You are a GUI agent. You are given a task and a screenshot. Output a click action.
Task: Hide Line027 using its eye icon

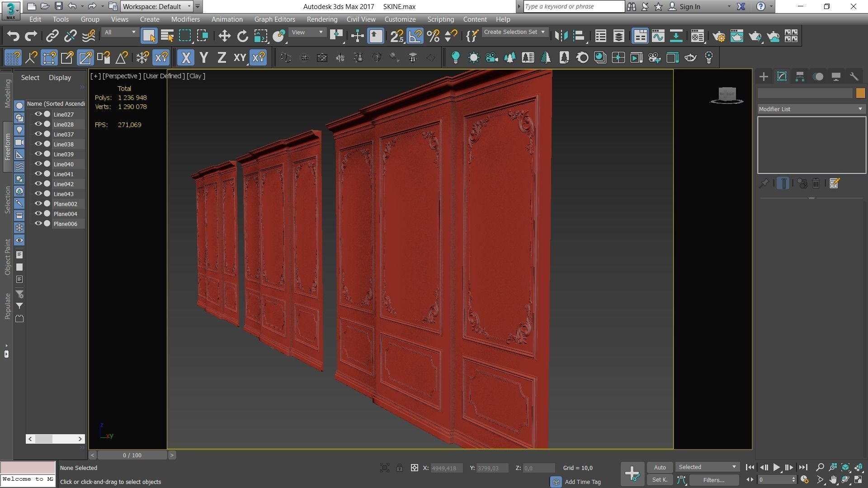click(38, 114)
